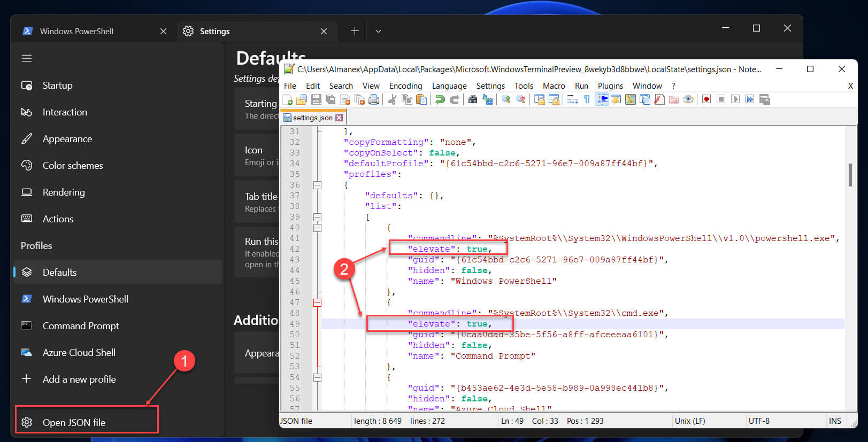
Task: Click the grey Redo arrow icon
Action: coord(455,99)
